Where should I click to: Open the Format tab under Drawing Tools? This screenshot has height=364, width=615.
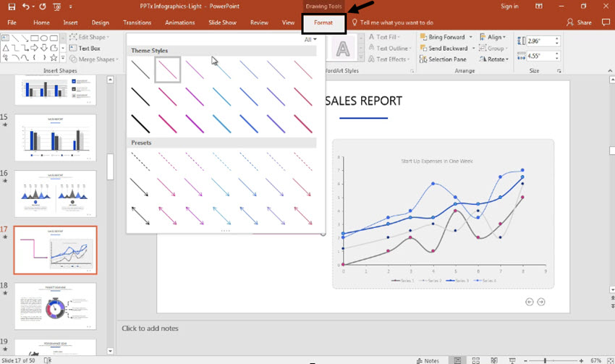pyautogui.click(x=323, y=22)
